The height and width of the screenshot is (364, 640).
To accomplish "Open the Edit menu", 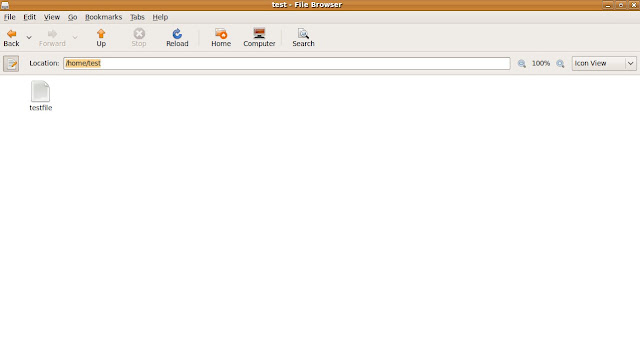I will pos(29,17).
